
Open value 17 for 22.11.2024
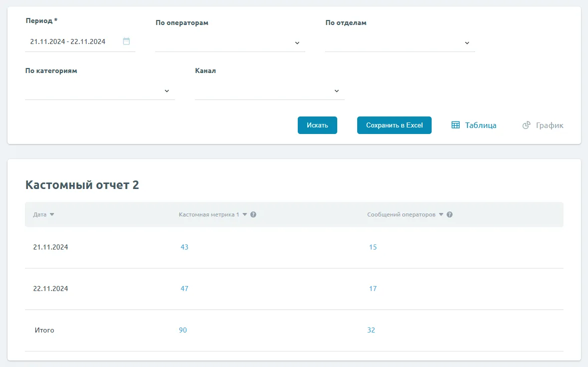tap(373, 288)
